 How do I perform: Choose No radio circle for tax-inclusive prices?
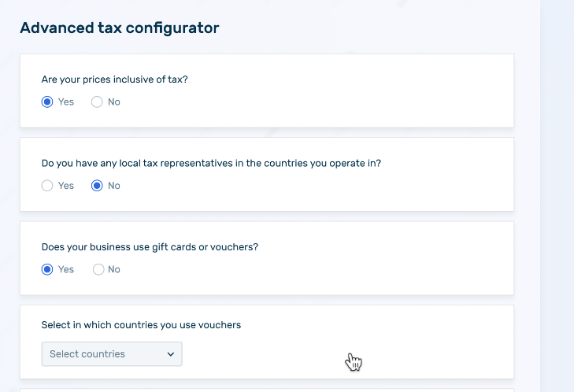click(x=97, y=102)
